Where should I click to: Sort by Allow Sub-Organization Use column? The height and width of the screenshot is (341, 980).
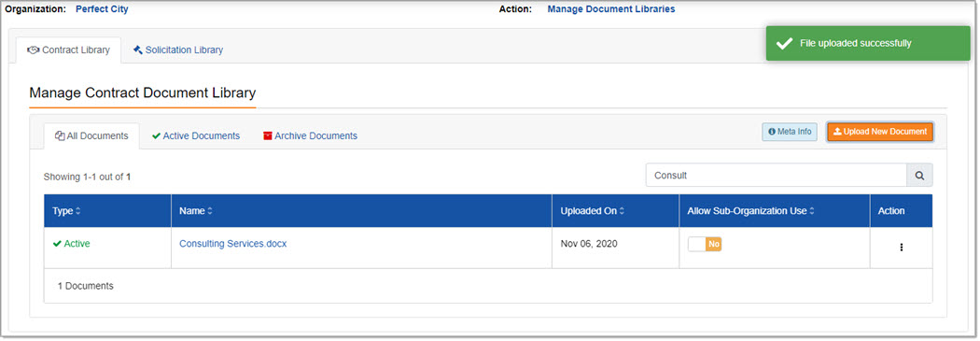(x=750, y=211)
